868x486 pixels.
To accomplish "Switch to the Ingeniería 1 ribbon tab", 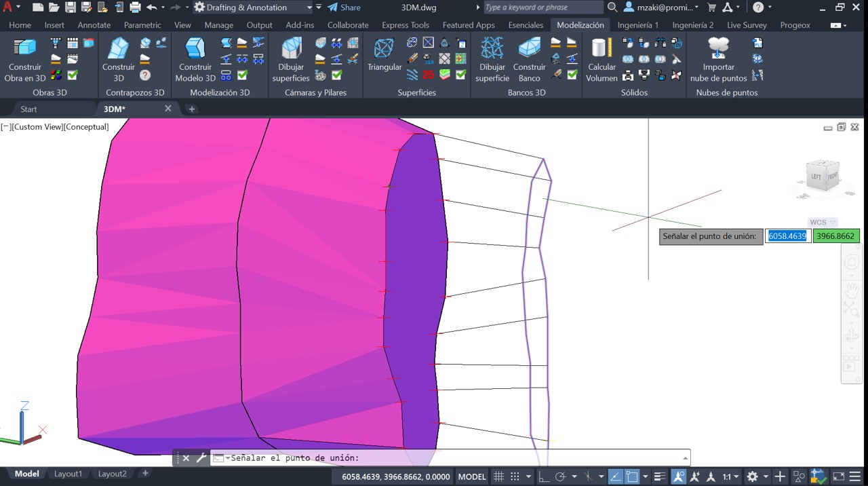I will (x=637, y=24).
